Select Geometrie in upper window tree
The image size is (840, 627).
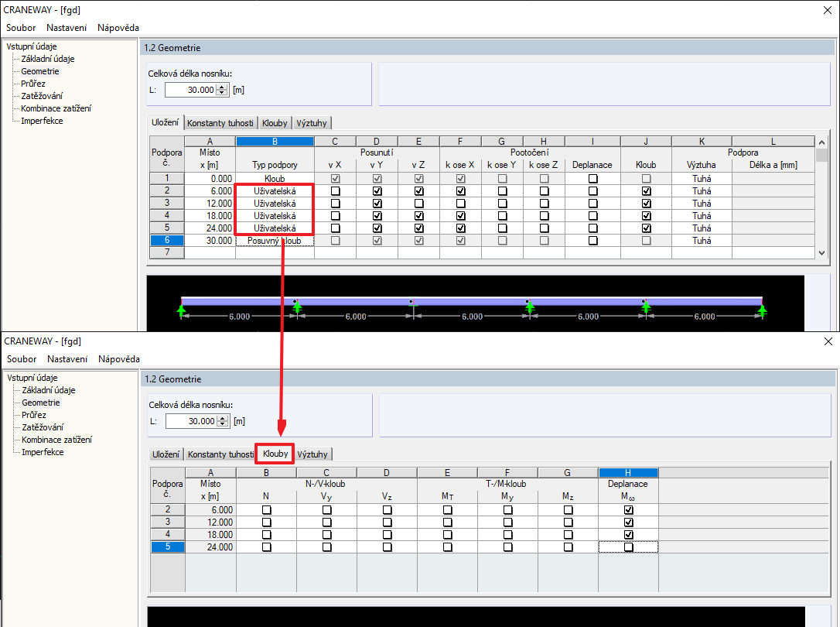(40, 71)
